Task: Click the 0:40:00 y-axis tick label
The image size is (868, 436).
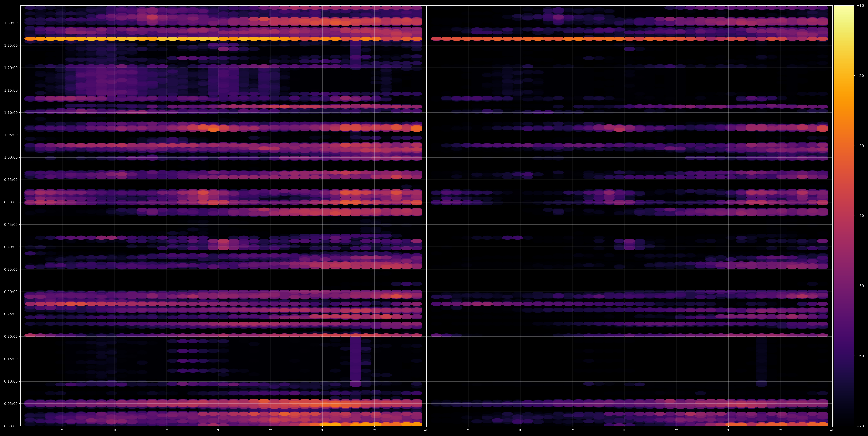Action: tap(11, 247)
